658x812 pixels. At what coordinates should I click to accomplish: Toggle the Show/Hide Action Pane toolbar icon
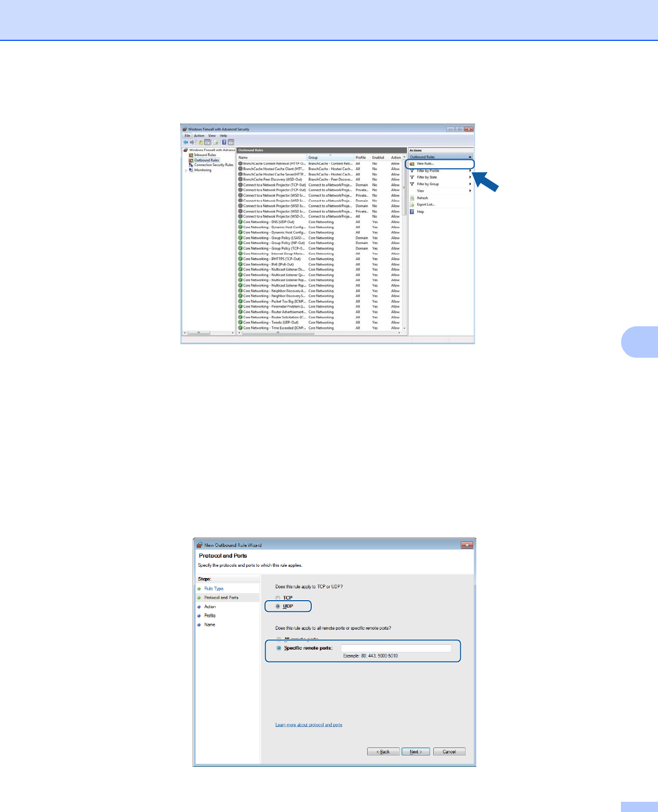(x=231, y=143)
